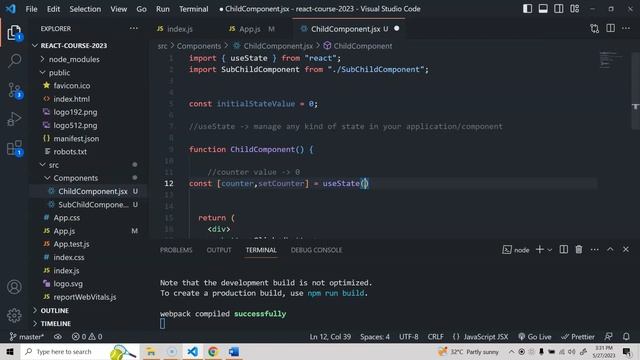640x360 pixels.
Task: Toggle secondary side bar layout button
Action: coord(559,9)
